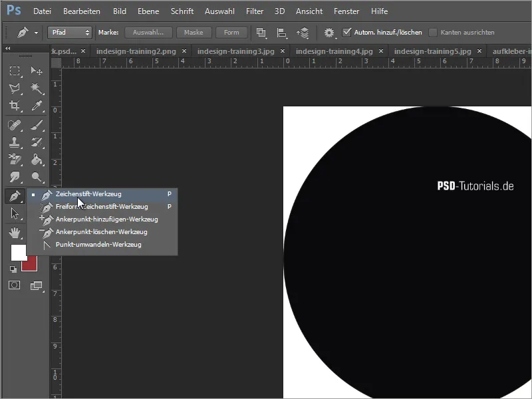Open gear settings in options bar
The image size is (532, 399).
(329, 33)
